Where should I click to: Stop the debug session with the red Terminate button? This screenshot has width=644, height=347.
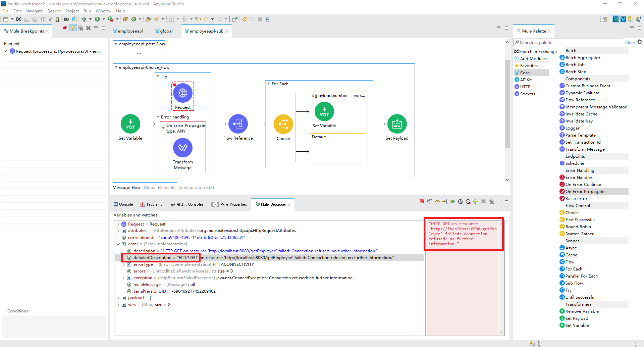tap(422, 201)
